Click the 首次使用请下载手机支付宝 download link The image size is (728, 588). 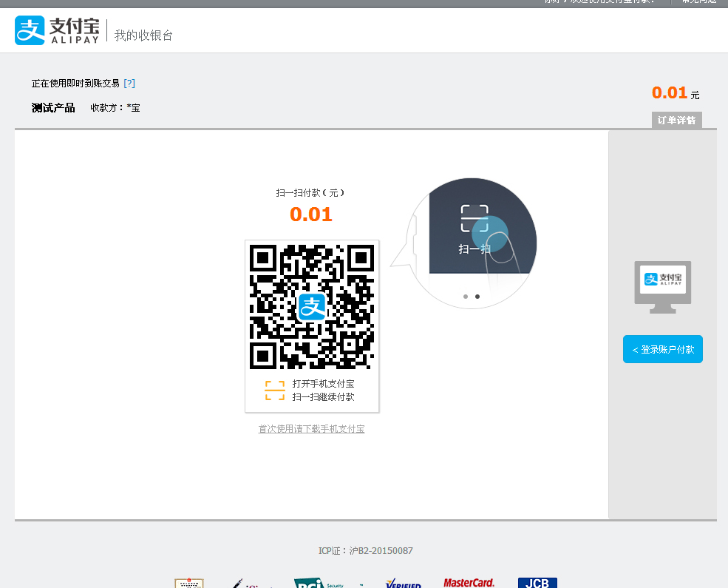[x=311, y=429]
